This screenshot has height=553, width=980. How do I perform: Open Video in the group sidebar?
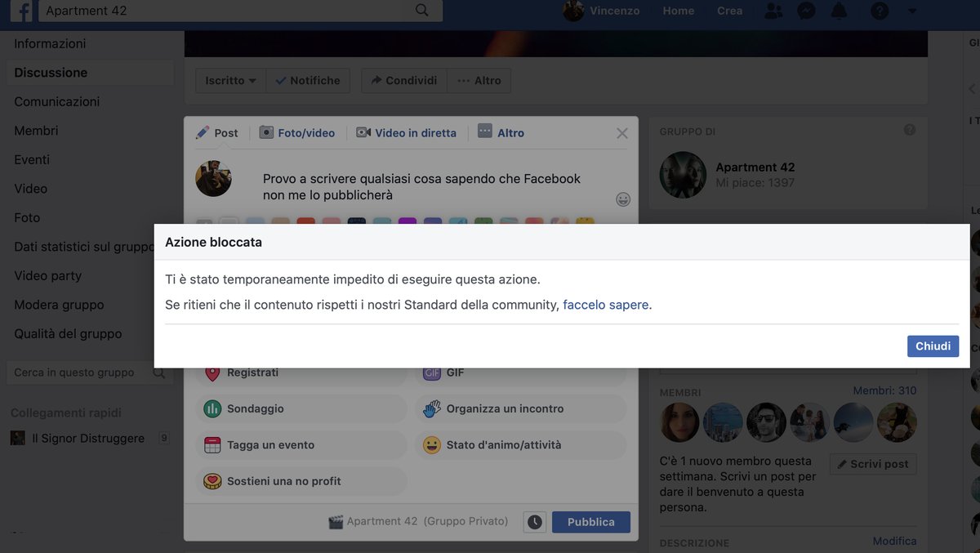point(30,189)
